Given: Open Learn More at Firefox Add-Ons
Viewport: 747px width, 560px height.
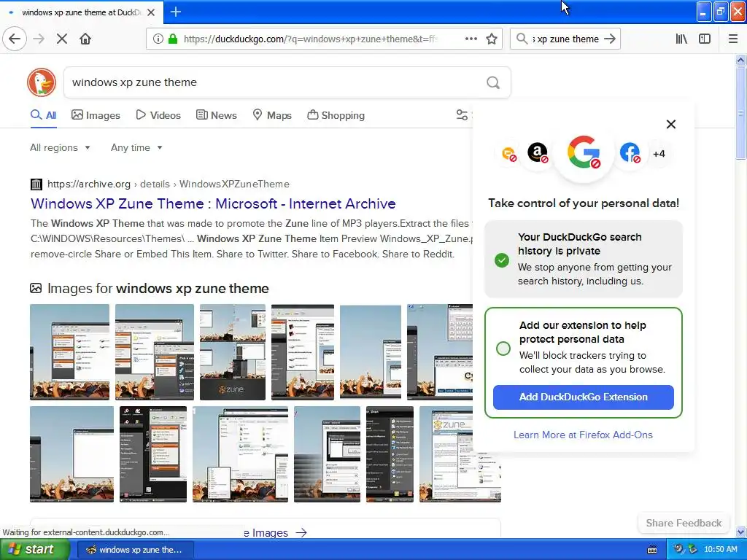Looking at the screenshot, I should coord(583,435).
